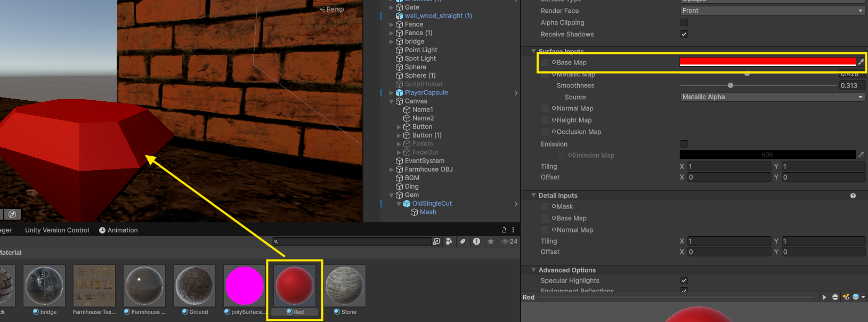Screen dimensions: 868x322
Task: Select the Ding object
Action: click(411, 187)
